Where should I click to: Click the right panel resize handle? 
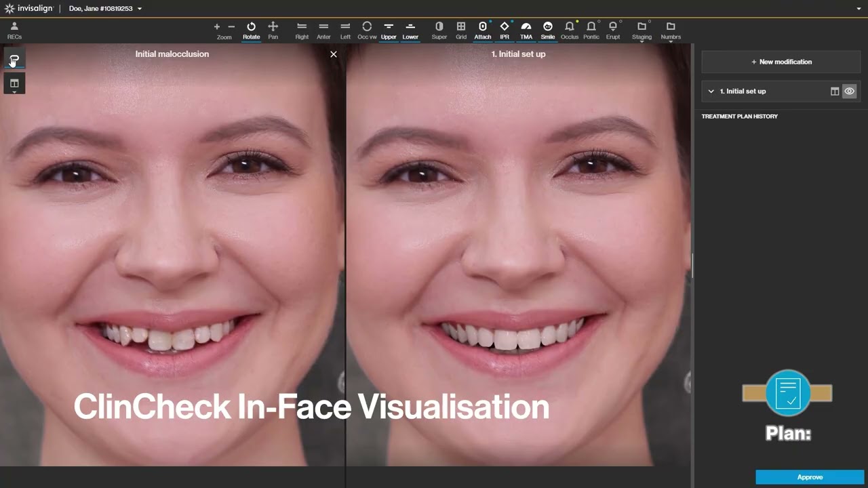(x=692, y=266)
